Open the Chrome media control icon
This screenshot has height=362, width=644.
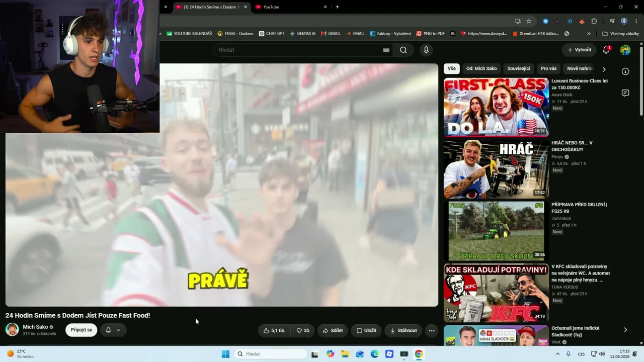click(612, 21)
